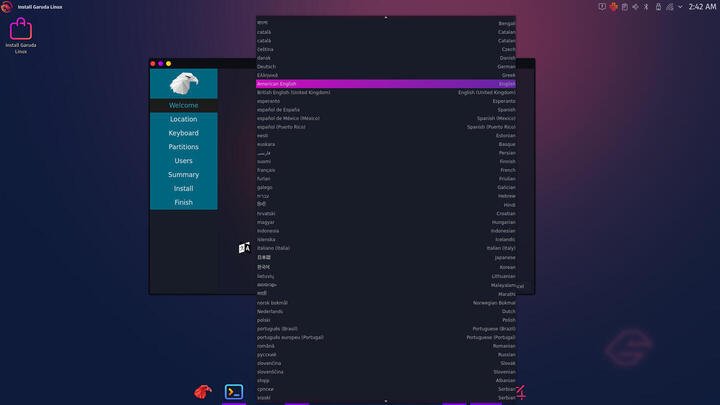Viewport: 720px width, 405px height.
Task: Click the 2:42 AM clock
Action: 702,7
